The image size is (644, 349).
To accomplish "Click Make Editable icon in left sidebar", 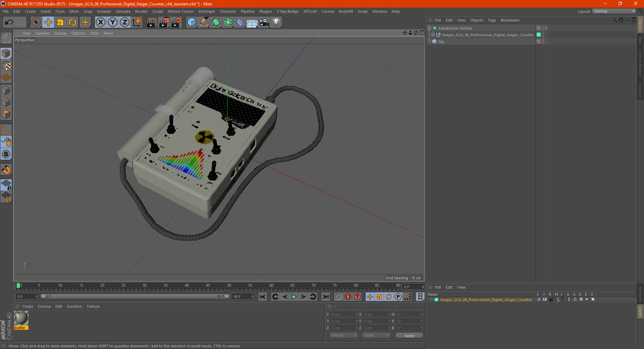I will point(6,38).
